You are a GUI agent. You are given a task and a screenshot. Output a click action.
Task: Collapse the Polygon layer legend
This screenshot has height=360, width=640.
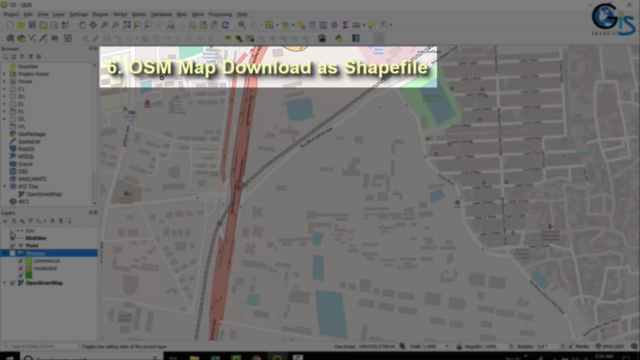point(4,253)
